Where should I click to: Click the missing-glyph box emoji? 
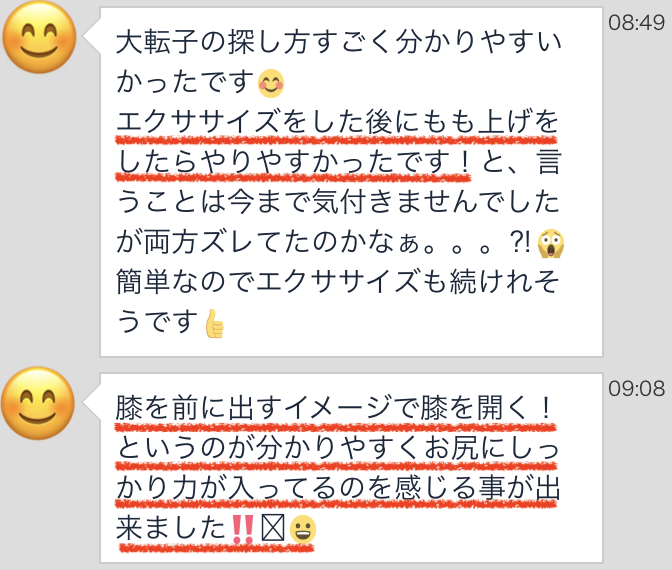pyautogui.click(x=273, y=529)
